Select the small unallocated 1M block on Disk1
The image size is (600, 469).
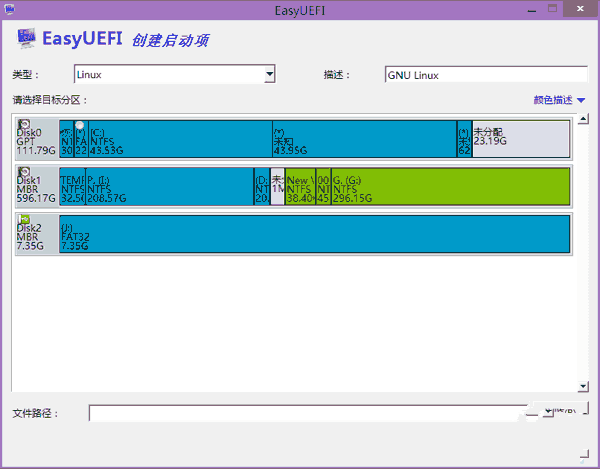point(277,187)
